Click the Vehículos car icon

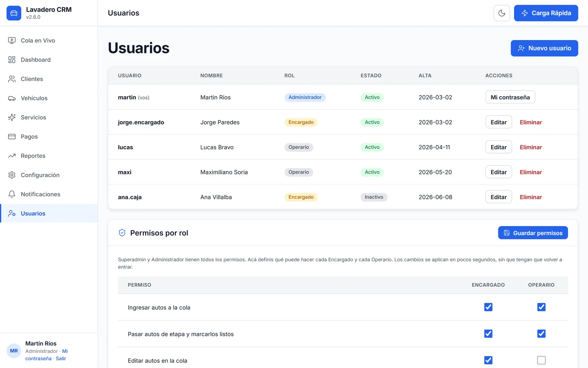pos(12,98)
